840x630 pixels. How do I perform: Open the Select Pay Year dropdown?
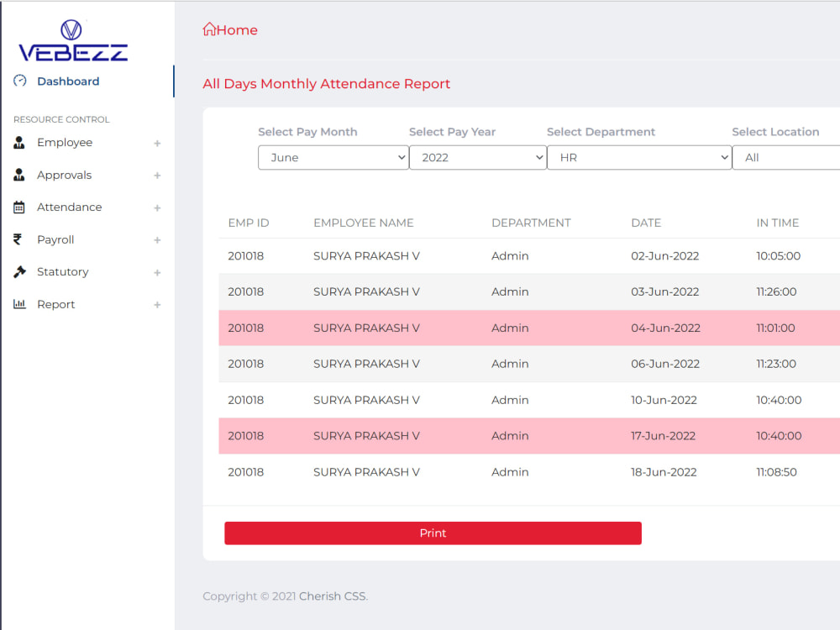478,158
